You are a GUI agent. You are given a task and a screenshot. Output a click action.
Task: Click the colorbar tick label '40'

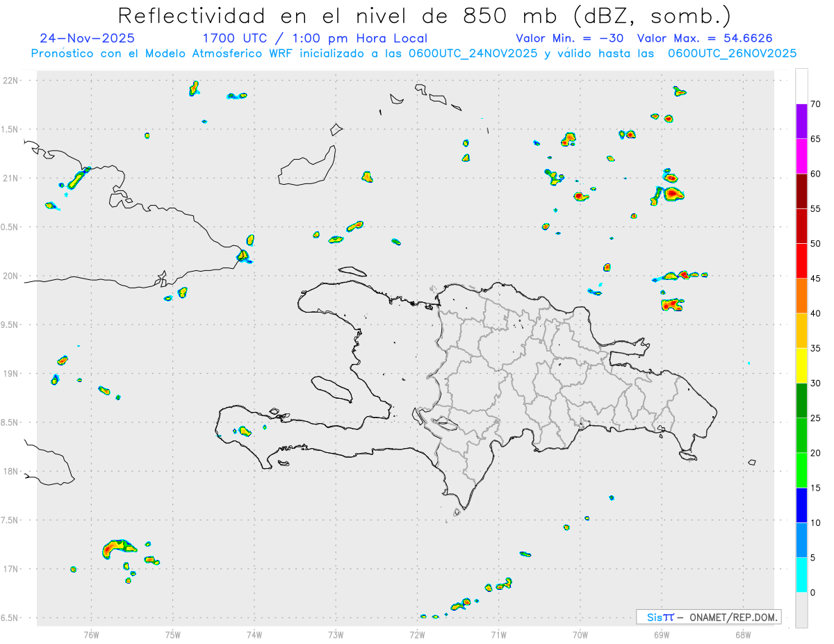pyautogui.click(x=816, y=313)
